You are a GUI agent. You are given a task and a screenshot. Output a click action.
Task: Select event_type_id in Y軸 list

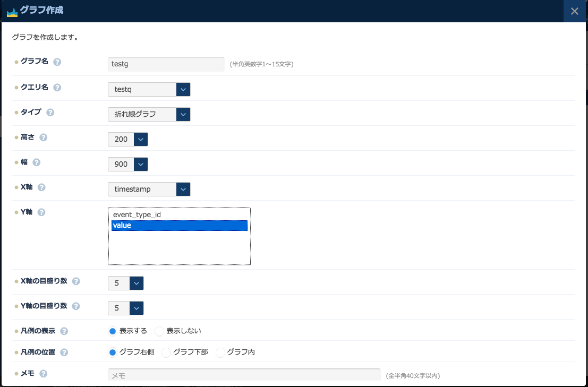(x=179, y=215)
